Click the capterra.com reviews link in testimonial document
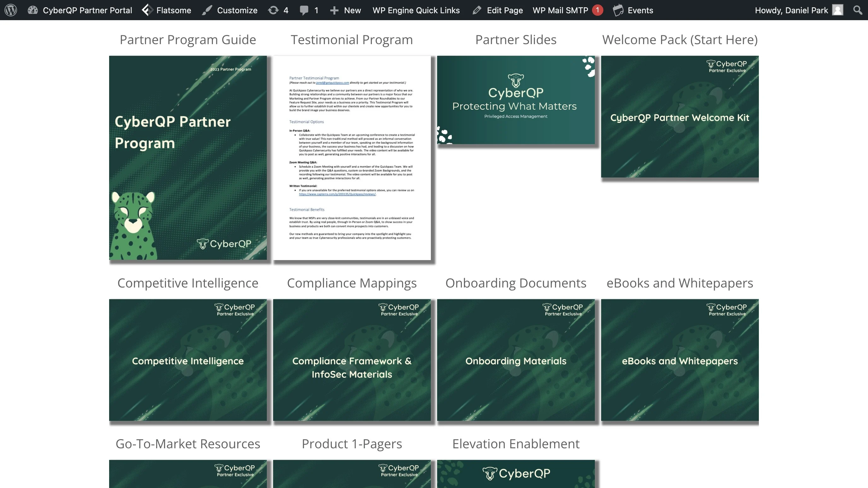Screen dimensions: 868x488 337,194
